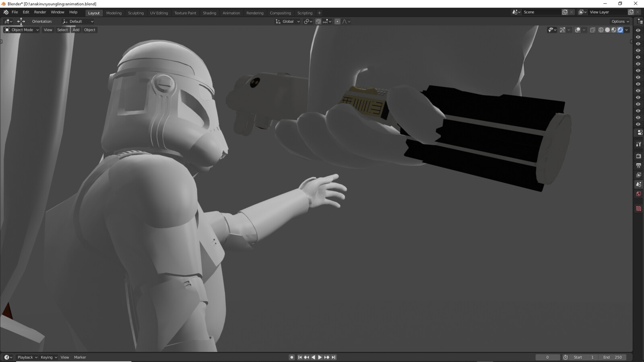Create a new scene with the copy icon
Image resolution: width=644 pixels, height=362 pixels.
pos(565,12)
